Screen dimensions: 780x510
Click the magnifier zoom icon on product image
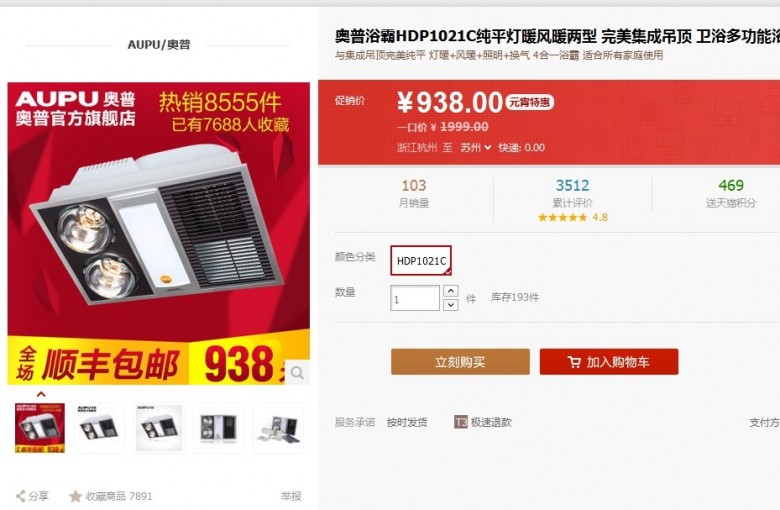pos(297,372)
